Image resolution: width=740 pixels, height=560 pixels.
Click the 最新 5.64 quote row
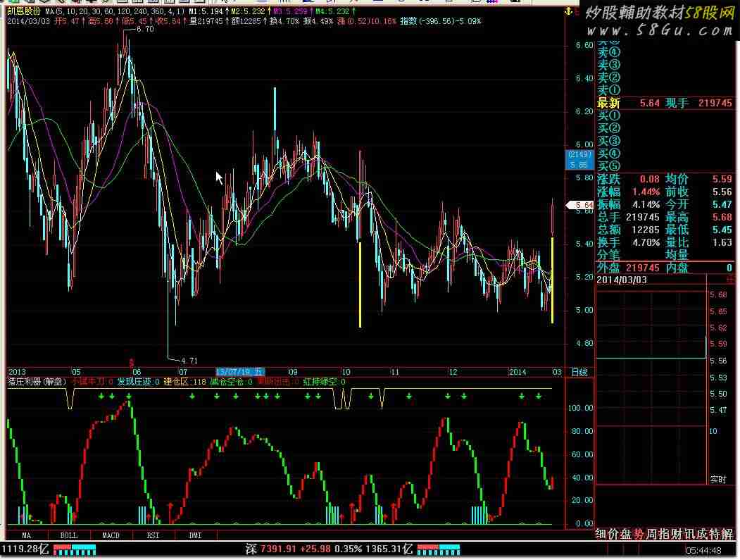(x=665, y=103)
